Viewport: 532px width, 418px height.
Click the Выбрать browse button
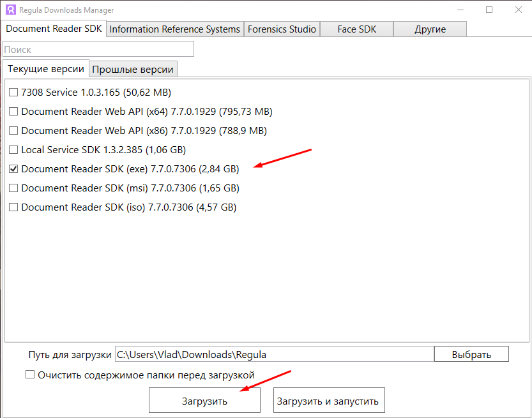(x=471, y=354)
